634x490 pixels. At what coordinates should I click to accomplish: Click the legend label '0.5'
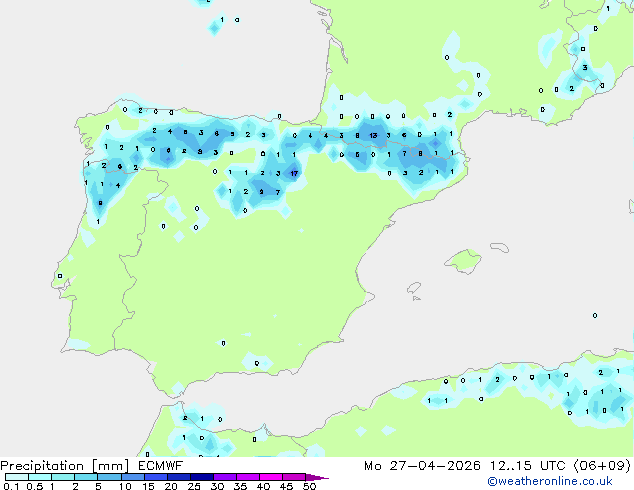click(x=34, y=486)
